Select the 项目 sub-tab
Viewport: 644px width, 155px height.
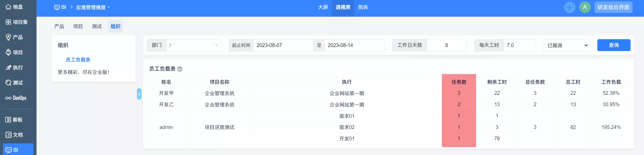78,26
